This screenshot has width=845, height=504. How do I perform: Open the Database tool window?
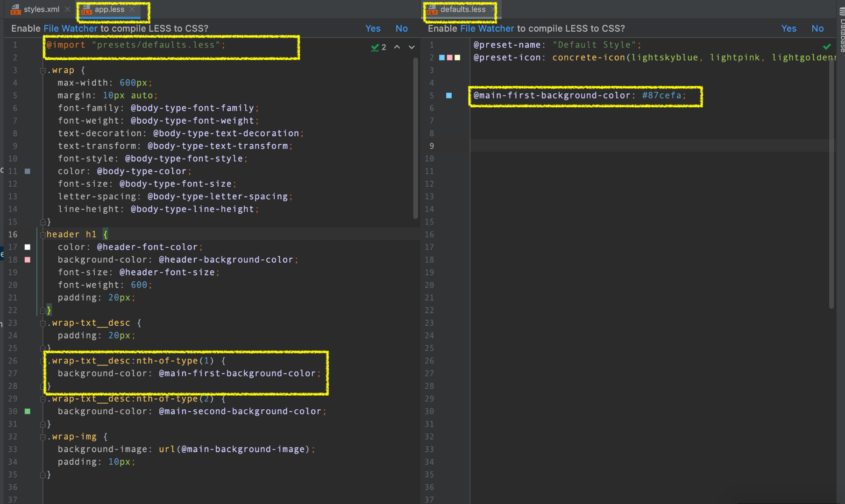[x=842, y=30]
